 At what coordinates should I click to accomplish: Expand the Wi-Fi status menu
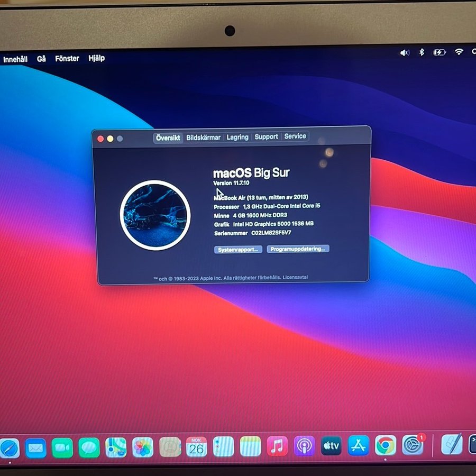pyautogui.click(x=459, y=51)
